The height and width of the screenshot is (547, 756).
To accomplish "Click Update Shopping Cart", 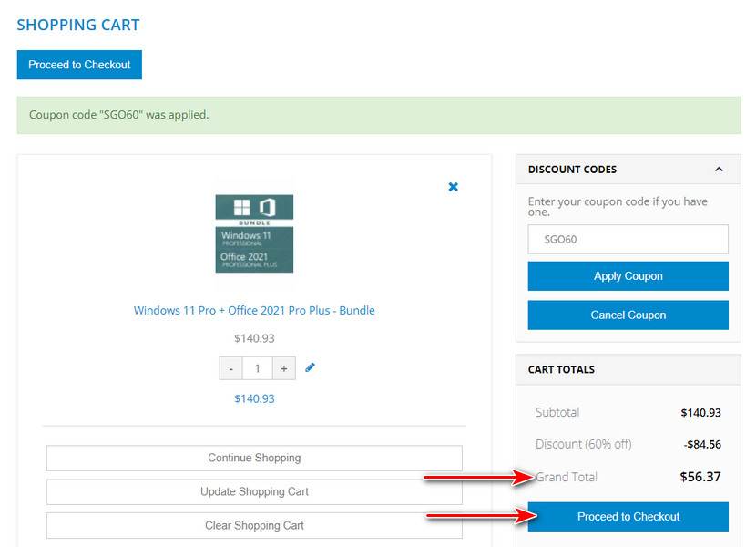I will [x=254, y=491].
